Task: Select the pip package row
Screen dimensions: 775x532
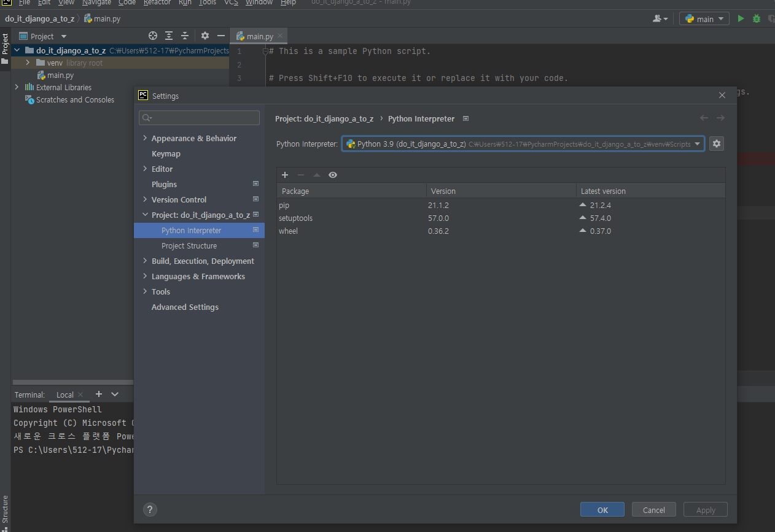Action: [501, 205]
